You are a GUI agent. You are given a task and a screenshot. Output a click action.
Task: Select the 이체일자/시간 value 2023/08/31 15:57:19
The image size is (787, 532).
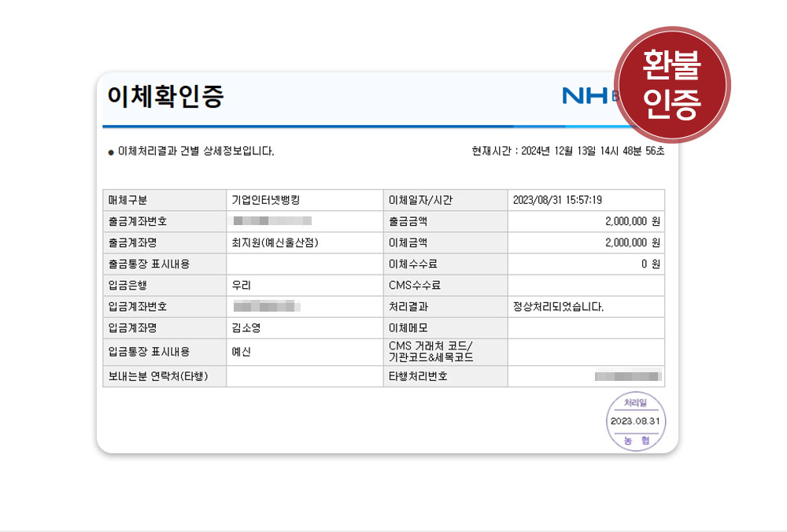pos(558,200)
